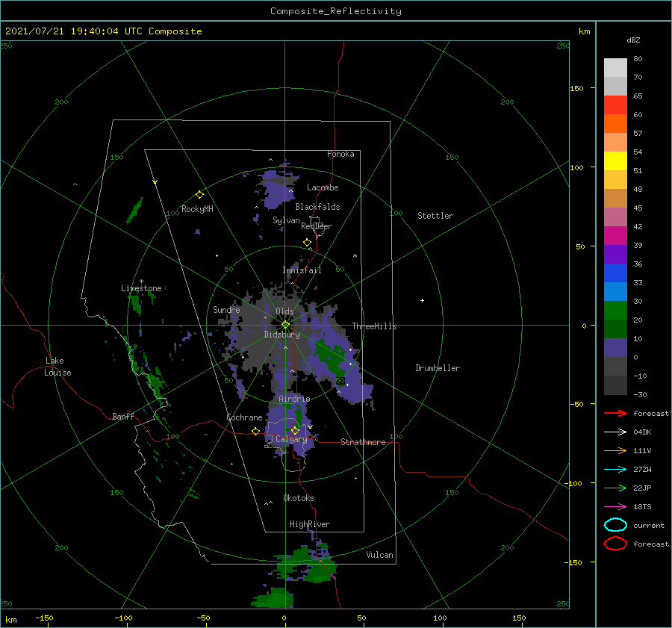672x628 pixels.
Task: Click the Composite_Reflectivity title
Action: pyautogui.click(x=336, y=11)
